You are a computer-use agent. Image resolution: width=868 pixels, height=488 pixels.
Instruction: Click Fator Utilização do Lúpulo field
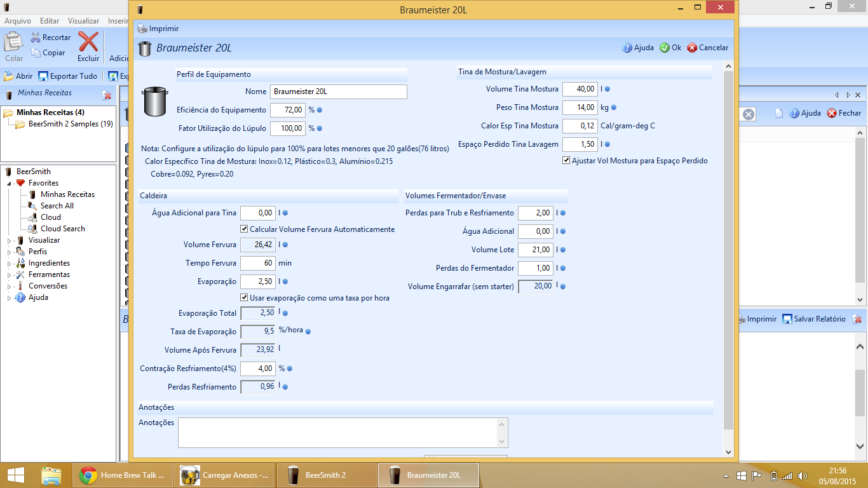pos(288,128)
